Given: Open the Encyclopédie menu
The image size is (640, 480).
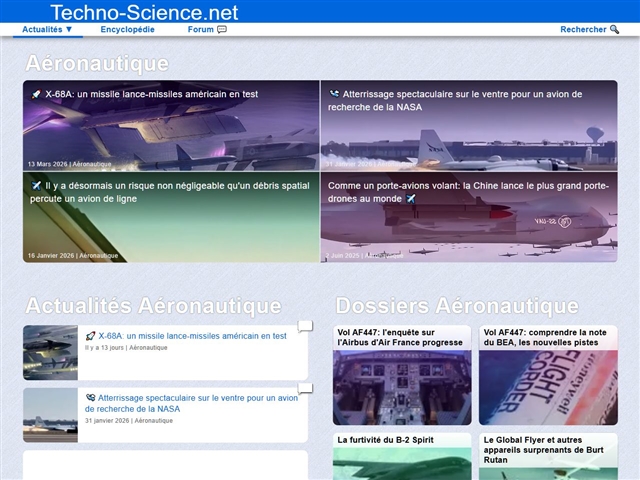Looking at the screenshot, I should point(127,29).
